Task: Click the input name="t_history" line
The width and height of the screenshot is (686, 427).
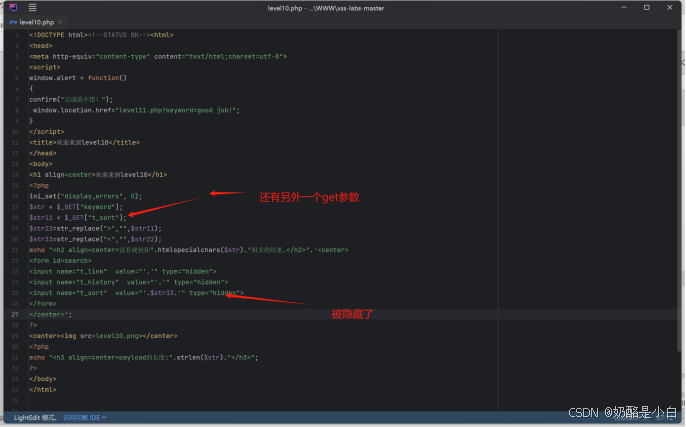Action: pyautogui.click(x=129, y=282)
